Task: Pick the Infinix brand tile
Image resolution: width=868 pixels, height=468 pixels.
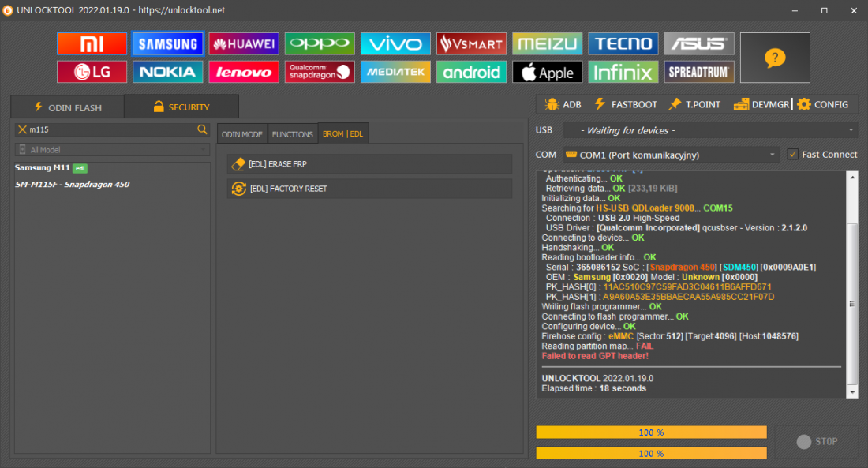Action: [623, 72]
